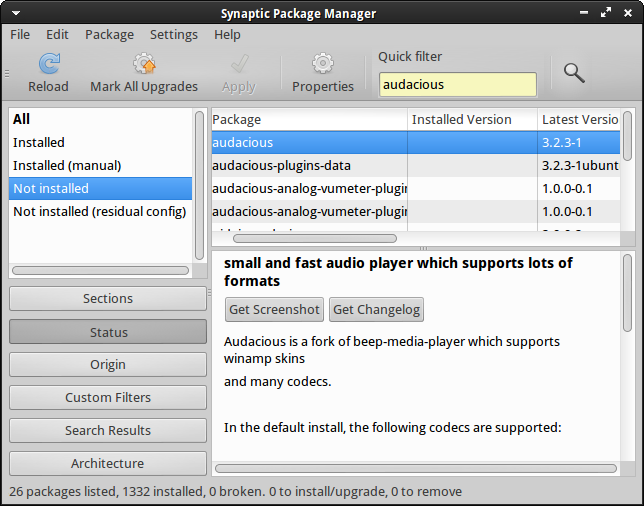Sort by the Package column header
Viewport: 644px width, 506px height.
[x=309, y=120]
